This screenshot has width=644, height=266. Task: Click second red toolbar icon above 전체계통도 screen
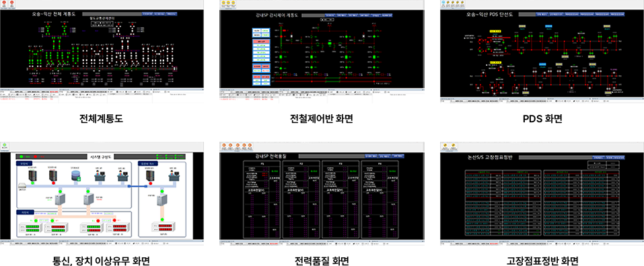coord(12,3)
